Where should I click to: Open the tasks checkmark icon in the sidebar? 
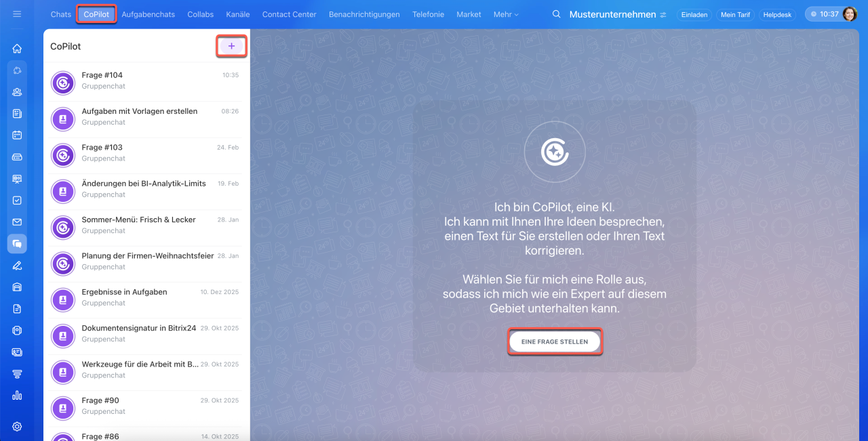coord(17,201)
